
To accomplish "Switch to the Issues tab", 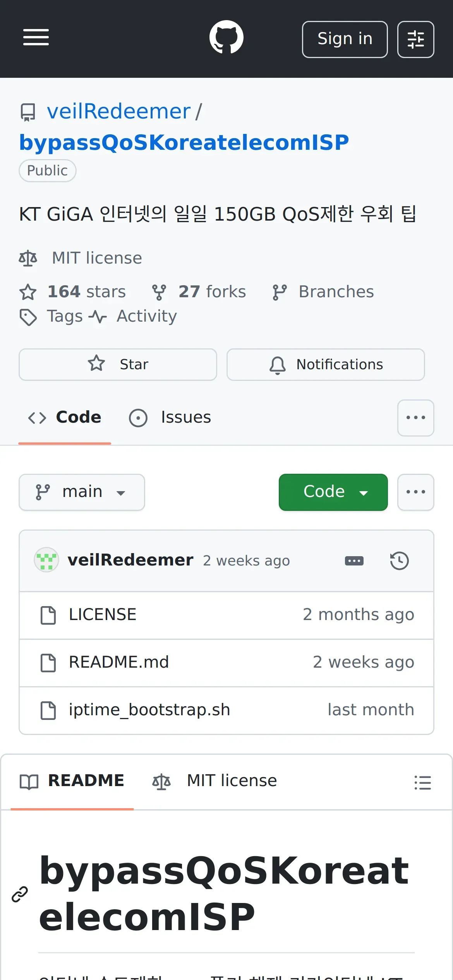I will coord(170,418).
